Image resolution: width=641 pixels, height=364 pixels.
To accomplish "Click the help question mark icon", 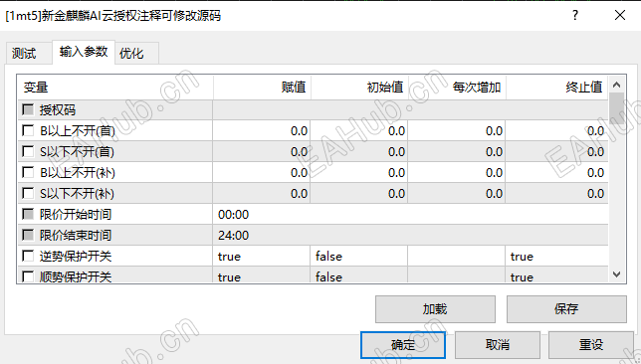I will [x=575, y=16].
